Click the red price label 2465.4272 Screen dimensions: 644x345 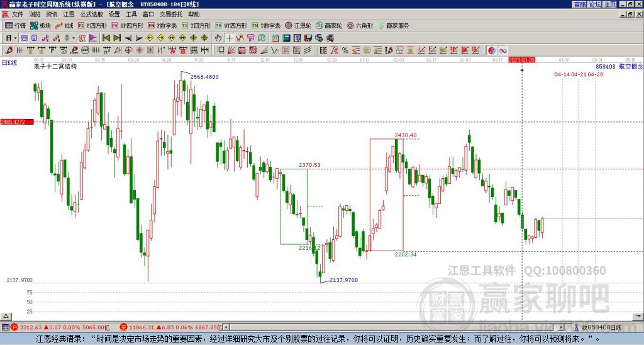click(x=17, y=122)
